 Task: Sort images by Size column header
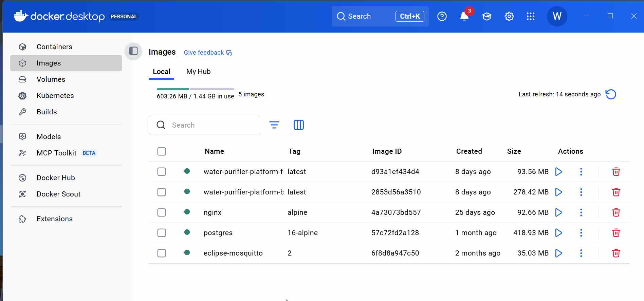pos(514,151)
